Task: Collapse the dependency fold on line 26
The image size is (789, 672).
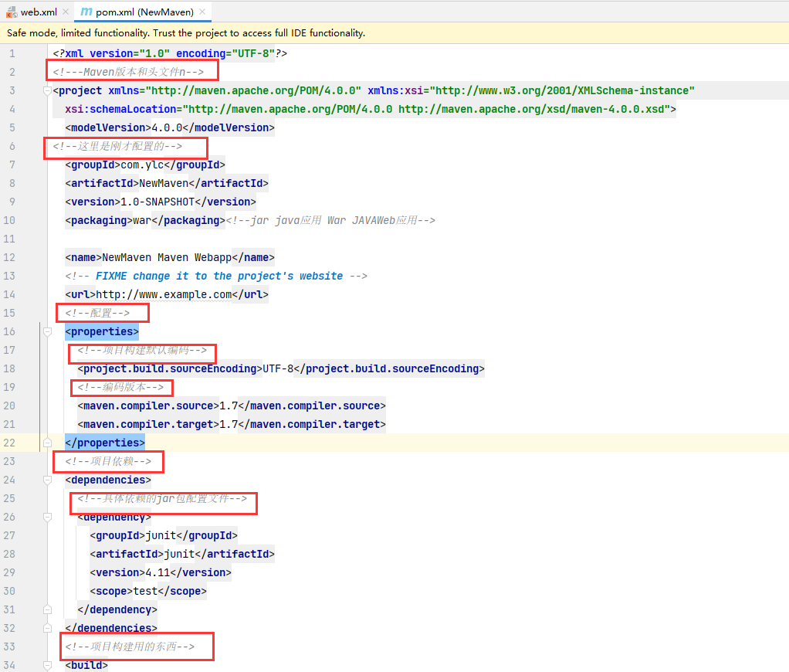Action: tap(47, 517)
